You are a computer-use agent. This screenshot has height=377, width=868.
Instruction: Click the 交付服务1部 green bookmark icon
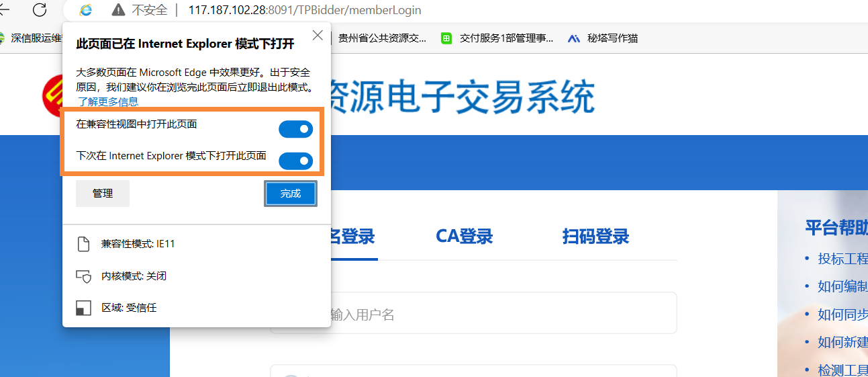(x=446, y=38)
